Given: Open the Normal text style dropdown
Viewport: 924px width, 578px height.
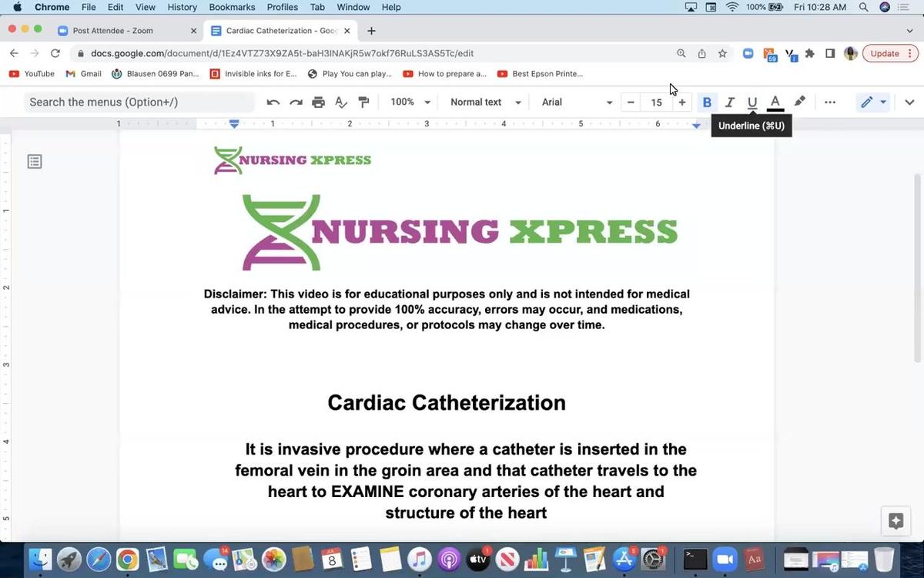Looking at the screenshot, I should (x=486, y=102).
